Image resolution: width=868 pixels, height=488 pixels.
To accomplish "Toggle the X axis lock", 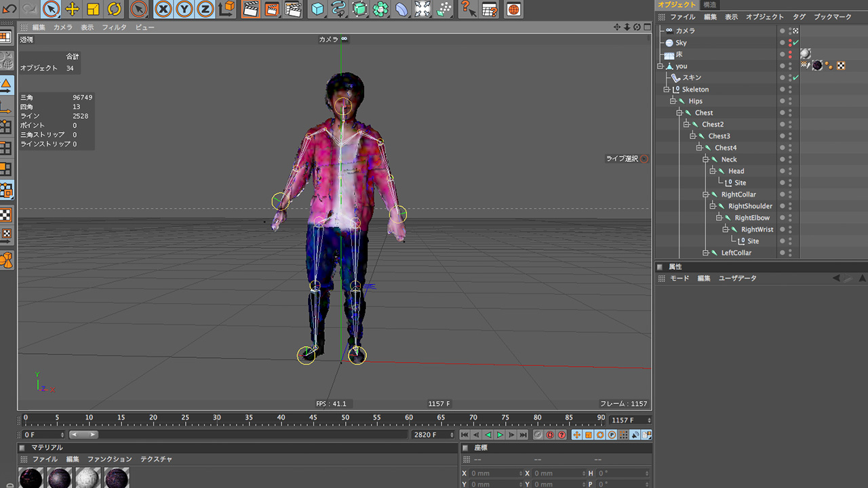I will [x=163, y=9].
